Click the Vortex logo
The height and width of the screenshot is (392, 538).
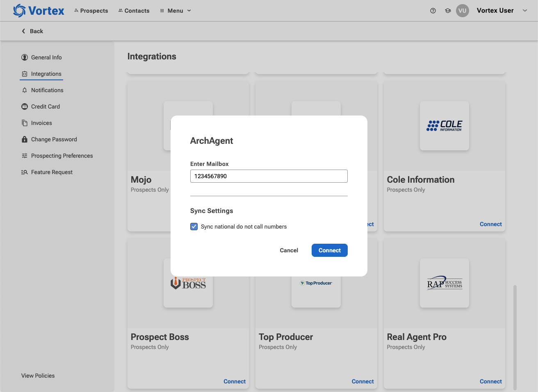[x=39, y=11]
